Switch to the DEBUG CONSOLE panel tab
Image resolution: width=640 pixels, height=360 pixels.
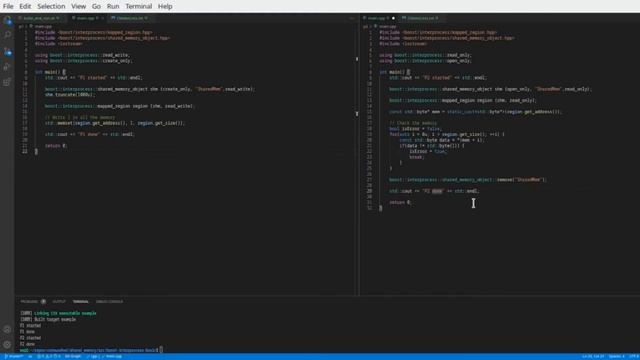point(109,302)
